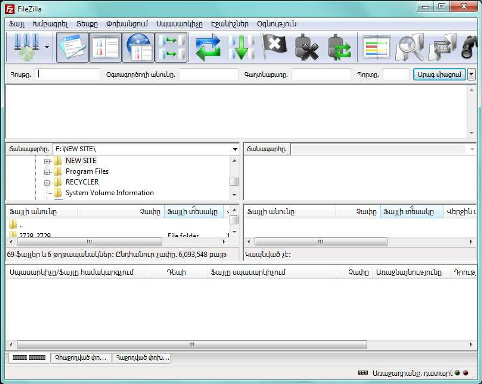Screen dimensions: 482x384
Task: Open the Փոխանցում (Transfer) menu
Action: (127, 24)
